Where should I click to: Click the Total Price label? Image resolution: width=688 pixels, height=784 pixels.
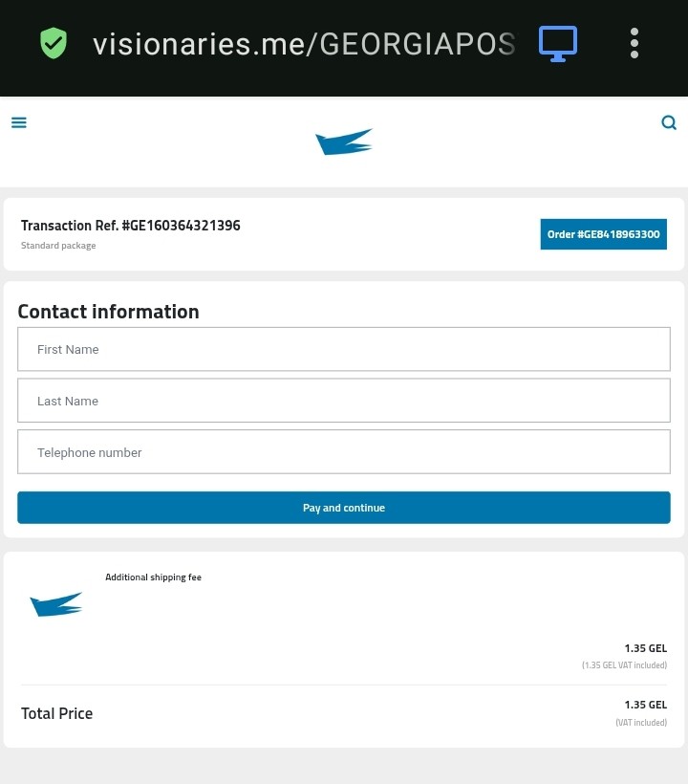56,713
